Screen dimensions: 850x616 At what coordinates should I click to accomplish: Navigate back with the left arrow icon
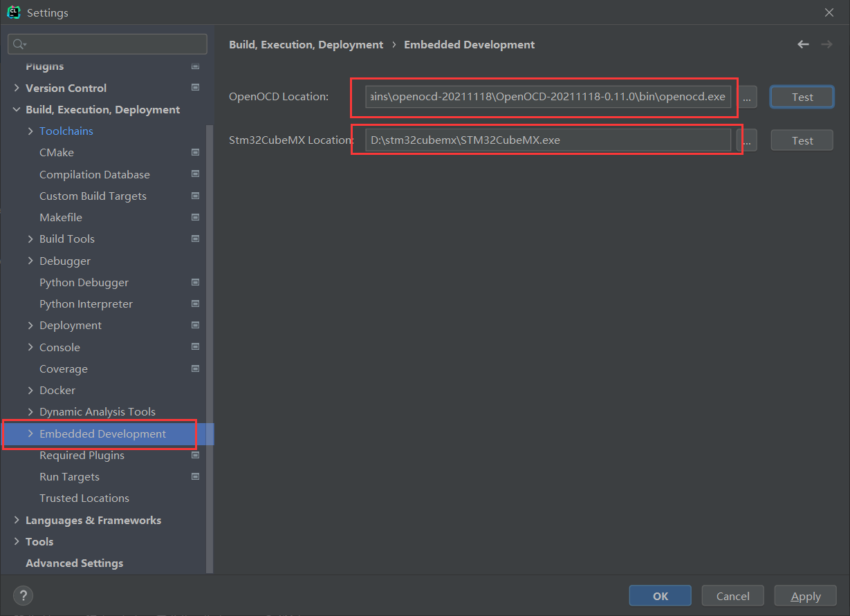pos(803,44)
